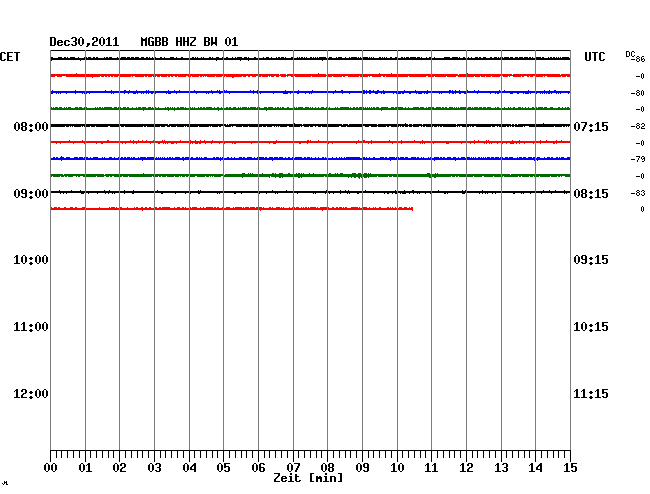Select minute tick label "05"
Image resolution: width=650 pixels, height=494 pixels.
tap(223, 468)
